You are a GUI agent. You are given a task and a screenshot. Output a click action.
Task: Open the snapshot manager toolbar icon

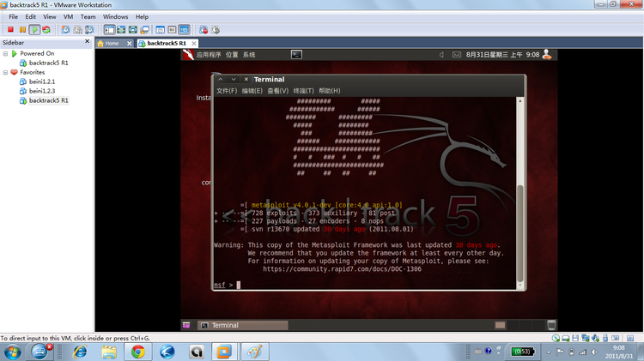(89, 29)
